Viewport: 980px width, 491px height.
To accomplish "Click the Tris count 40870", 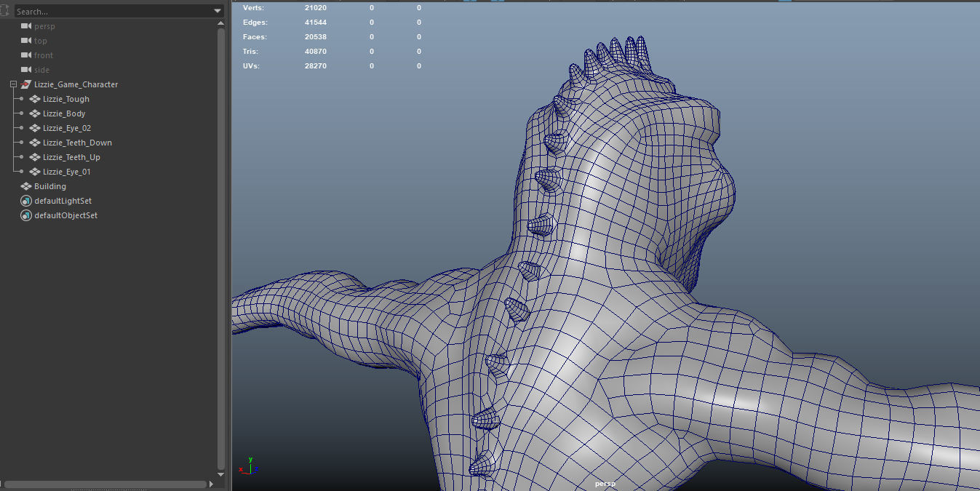I will (x=315, y=51).
